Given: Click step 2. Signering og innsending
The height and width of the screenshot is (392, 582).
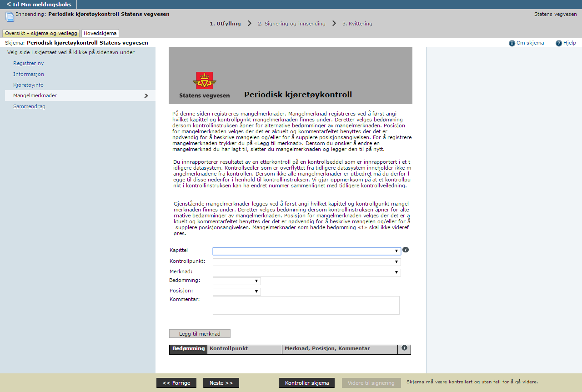Looking at the screenshot, I should (291, 24).
